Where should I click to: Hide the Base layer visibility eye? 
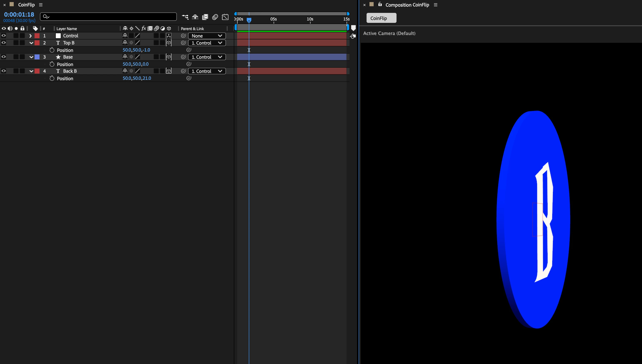pyautogui.click(x=4, y=57)
